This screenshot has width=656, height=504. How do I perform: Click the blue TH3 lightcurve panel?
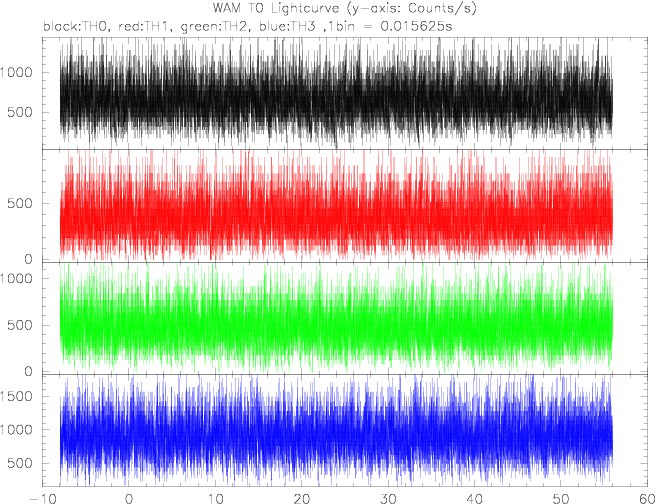(345, 430)
